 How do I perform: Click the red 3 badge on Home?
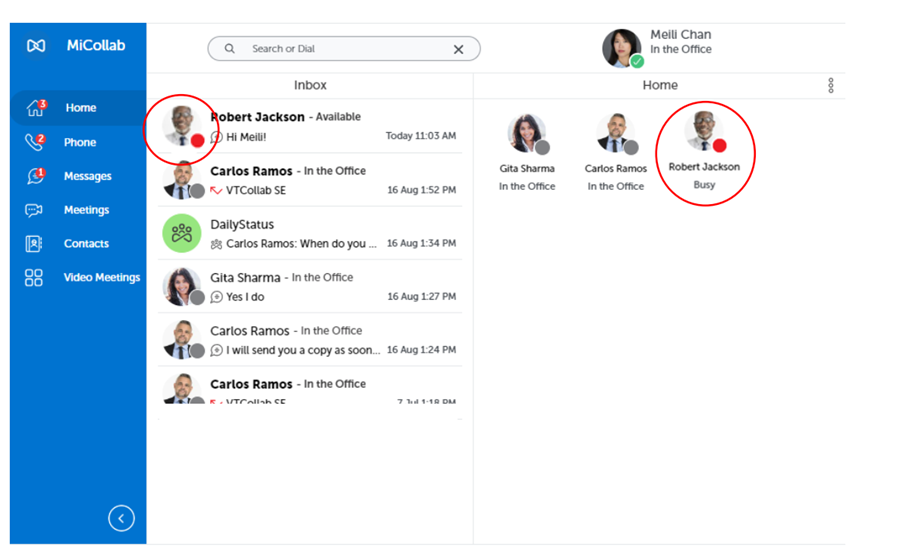[x=43, y=104]
